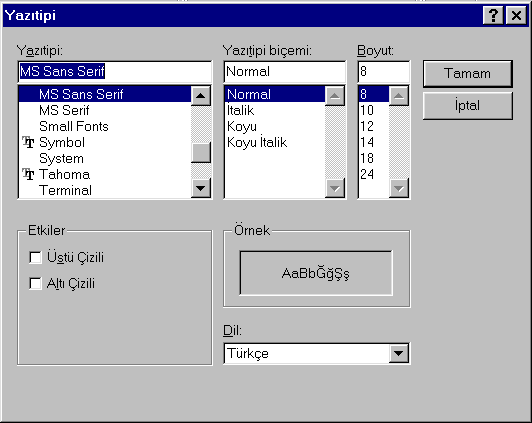This screenshot has height=423, width=532.
Task: Select Koyu İtalik font style
Action: (x=257, y=142)
